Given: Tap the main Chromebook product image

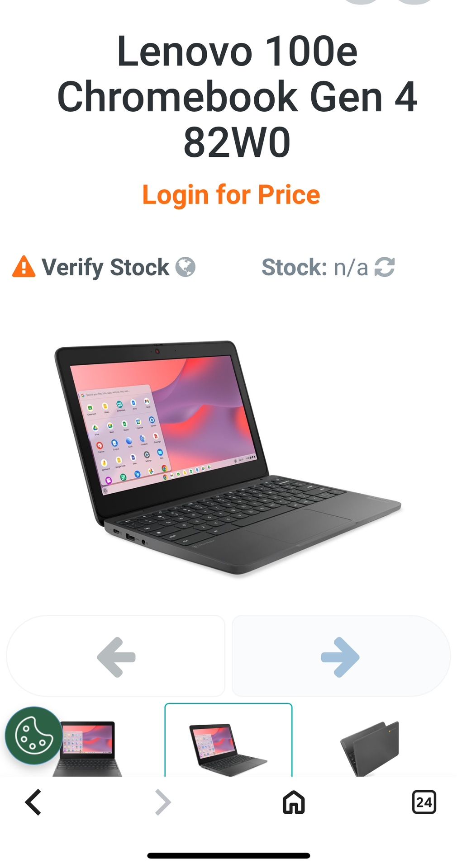Looking at the screenshot, I should click(x=228, y=458).
